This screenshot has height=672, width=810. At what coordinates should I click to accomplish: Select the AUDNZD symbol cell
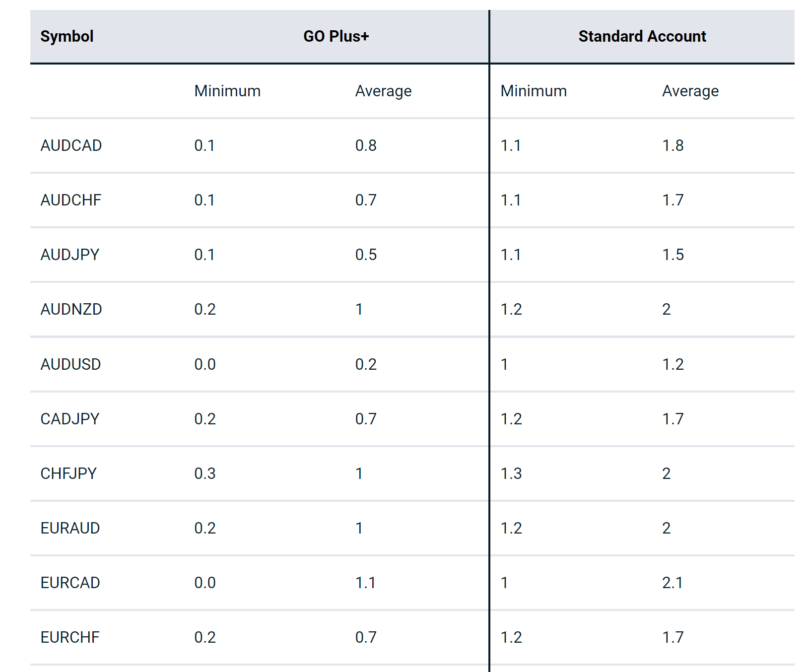71,309
